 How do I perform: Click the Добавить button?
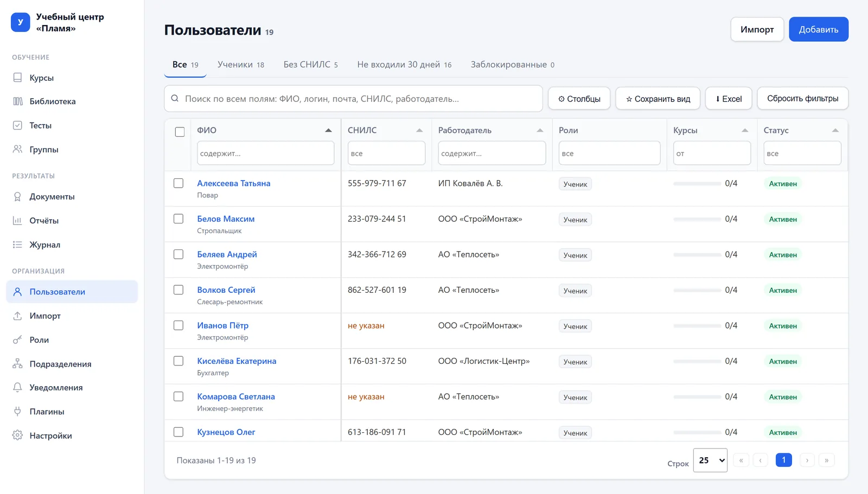coord(819,29)
